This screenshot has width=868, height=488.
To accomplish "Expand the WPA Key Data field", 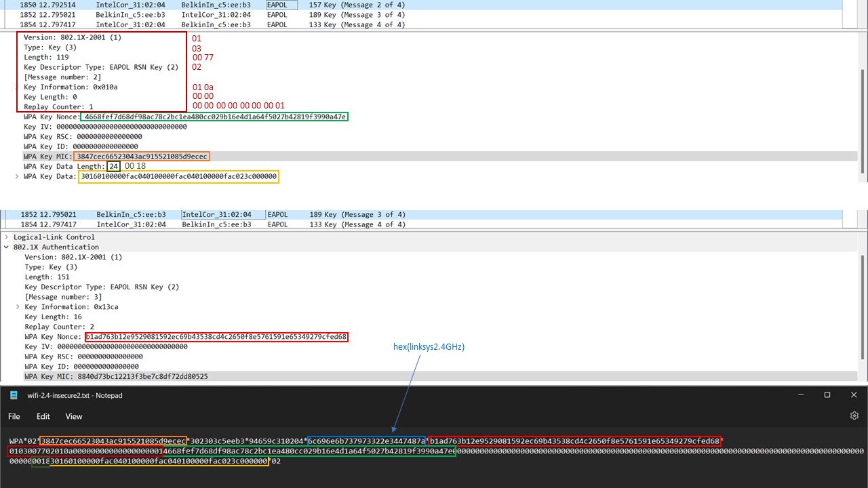I will coord(18,176).
